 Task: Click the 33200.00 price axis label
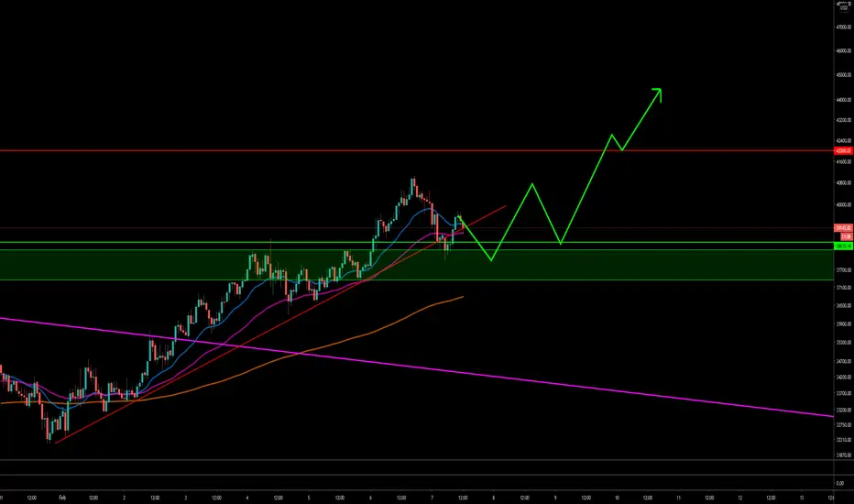[x=843, y=410]
